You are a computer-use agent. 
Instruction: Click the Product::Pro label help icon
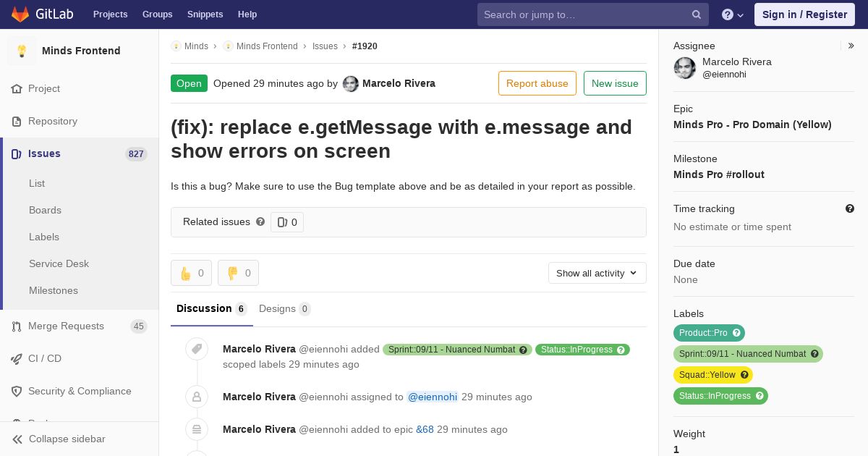pyautogui.click(x=736, y=333)
